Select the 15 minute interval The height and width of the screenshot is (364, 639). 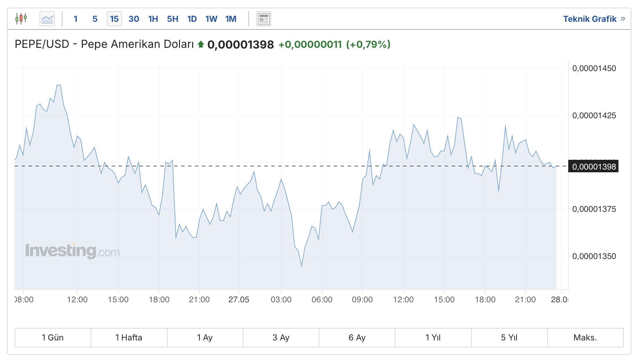coord(114,19)
